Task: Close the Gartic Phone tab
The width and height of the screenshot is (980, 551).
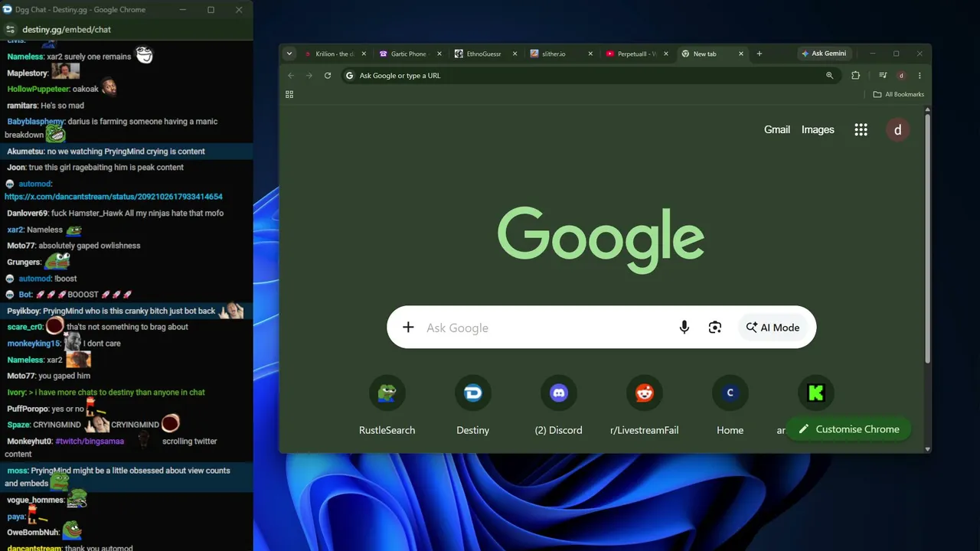Action: pos(440,54)
